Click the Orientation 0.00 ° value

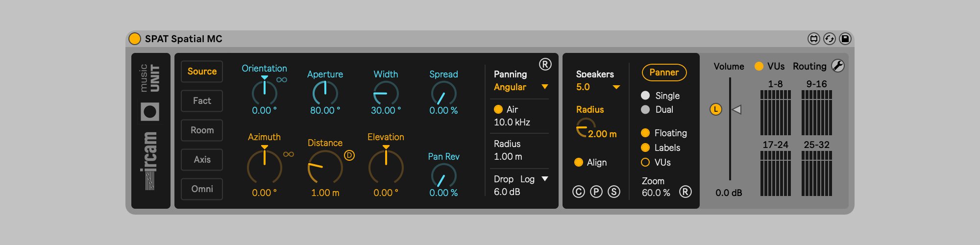pyautogui.click(x=265, y=111)
